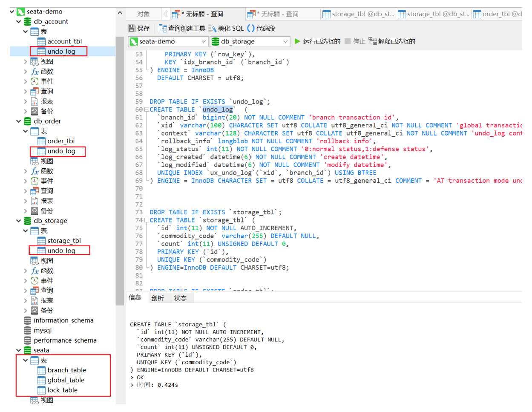This screenshot has width=532, height=412.
Task: Click the db_storage database icon
Action: (27, 221)
